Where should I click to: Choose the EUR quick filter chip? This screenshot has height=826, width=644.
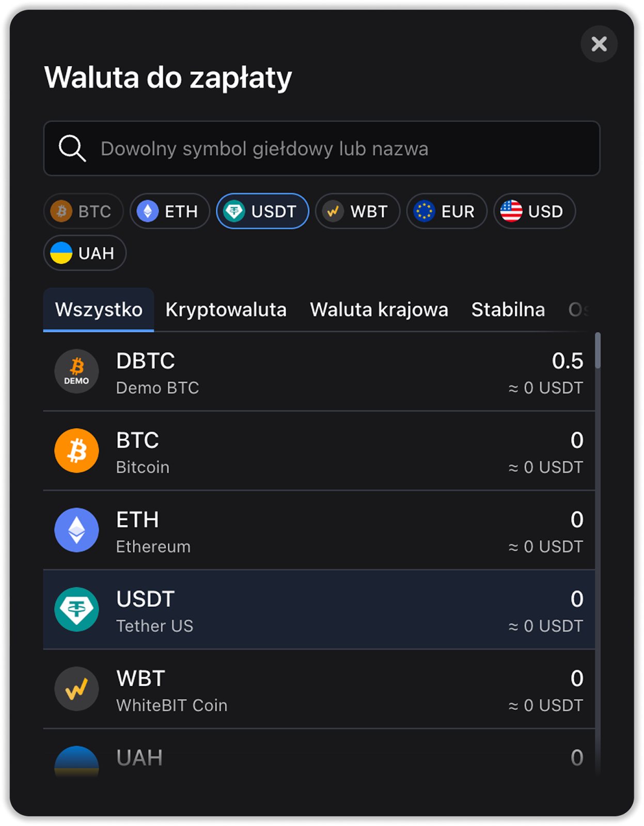click(447, 211)
